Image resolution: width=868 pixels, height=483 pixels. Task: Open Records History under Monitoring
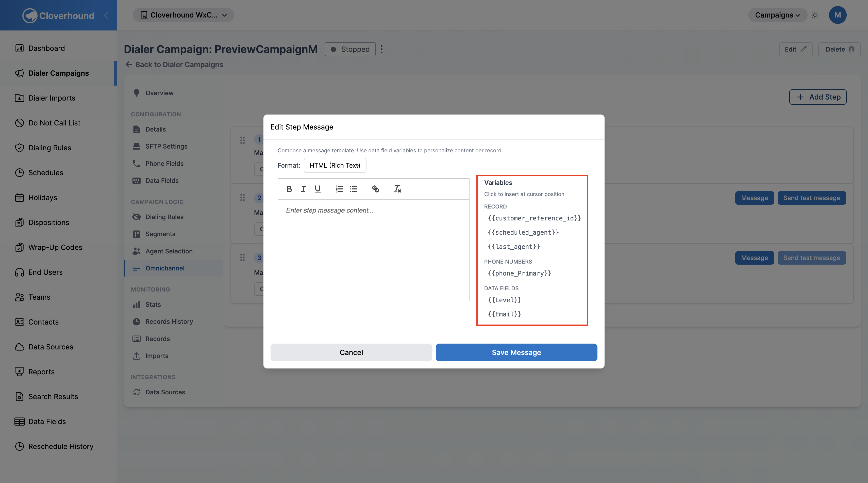point(174,321)
